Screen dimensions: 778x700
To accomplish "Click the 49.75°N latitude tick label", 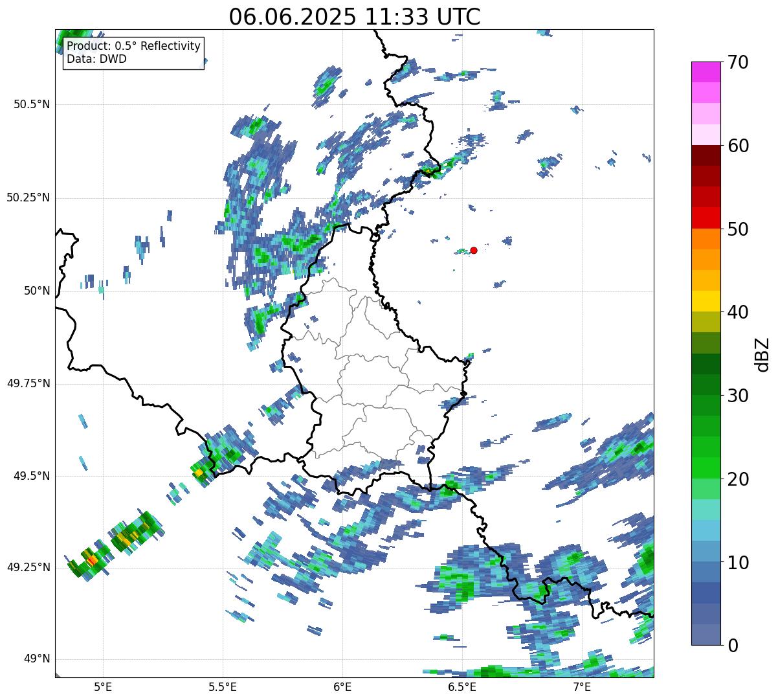I will [28, 383].
